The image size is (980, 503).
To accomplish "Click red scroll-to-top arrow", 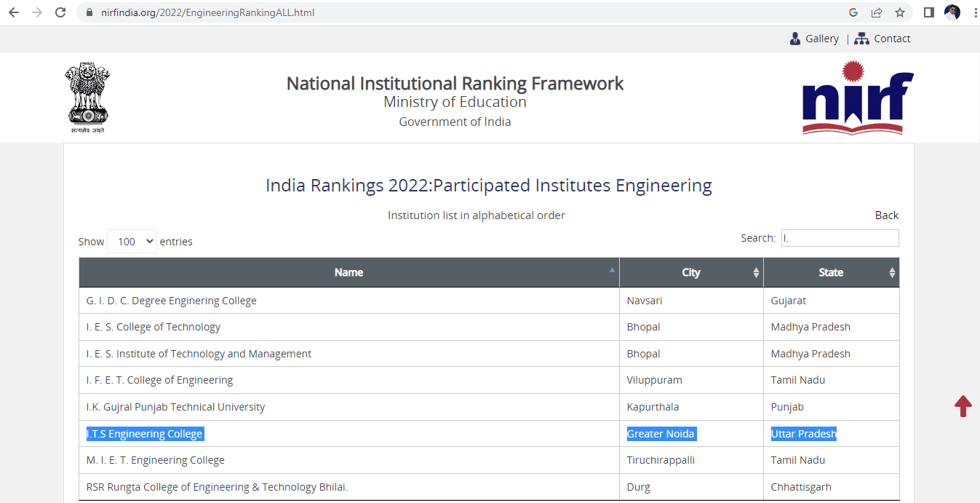I will pyautogui.click(x=963, y=405).
